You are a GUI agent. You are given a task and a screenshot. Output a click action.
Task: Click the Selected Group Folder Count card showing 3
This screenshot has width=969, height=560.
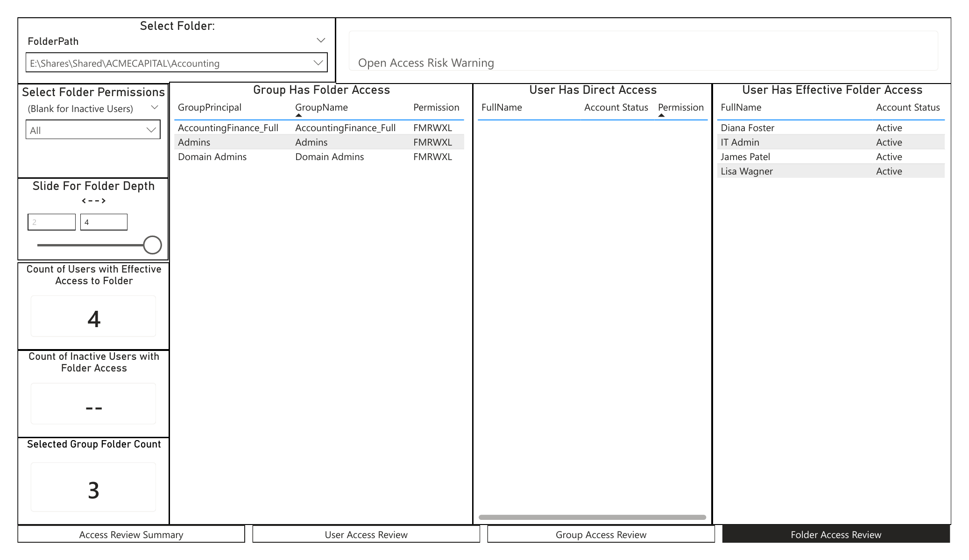coord(93,487)
